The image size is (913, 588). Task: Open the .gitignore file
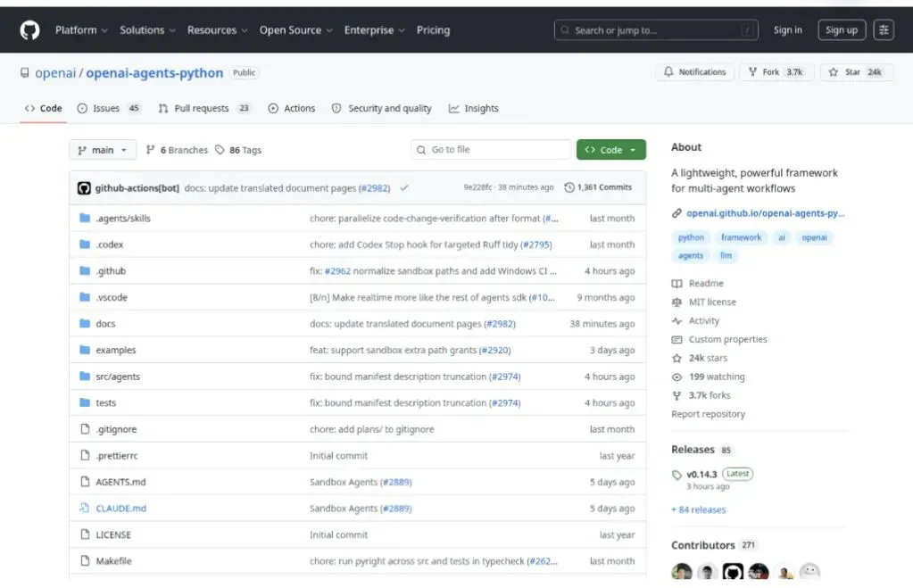coord(116,429)
